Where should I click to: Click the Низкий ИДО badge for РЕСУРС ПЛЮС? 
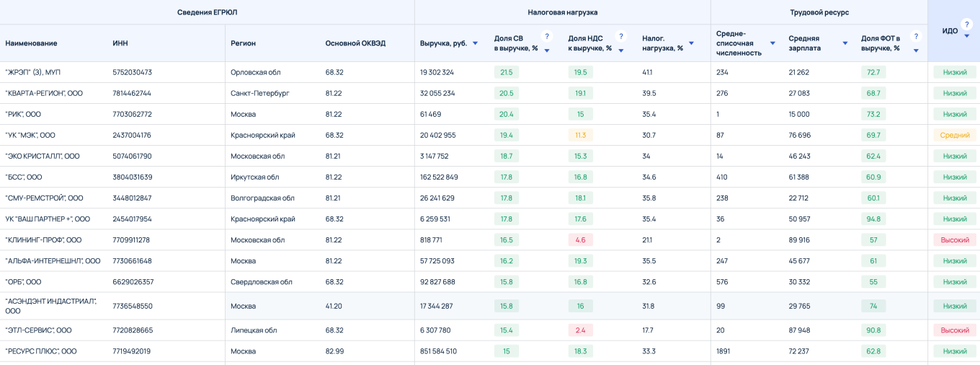tap(955, 351)
